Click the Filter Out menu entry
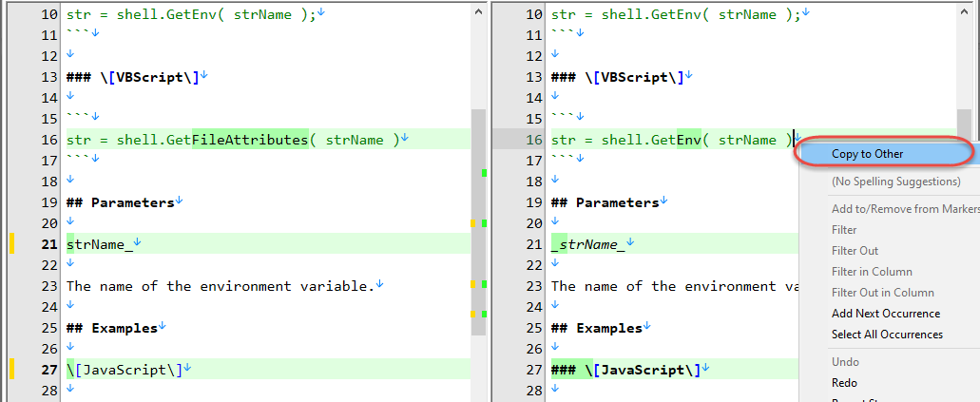 tap(855, 251)
